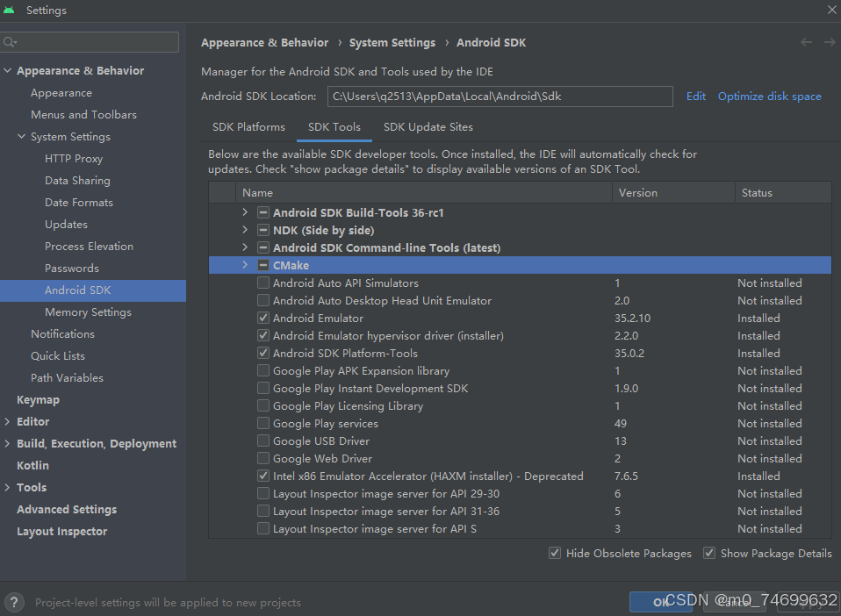Open SDK Update Sites tab
841x616 pixels.
pyautogui.click(x=428, y=127)
